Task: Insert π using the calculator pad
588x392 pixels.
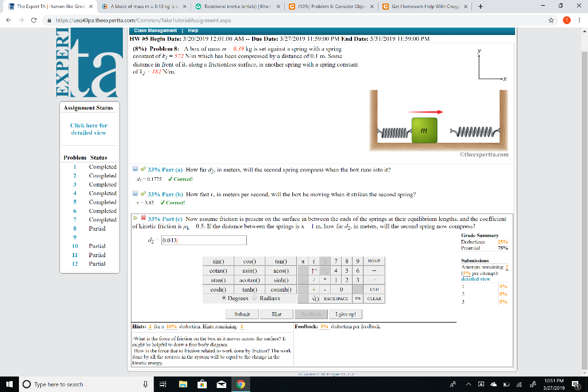Action: pos(303,262)
